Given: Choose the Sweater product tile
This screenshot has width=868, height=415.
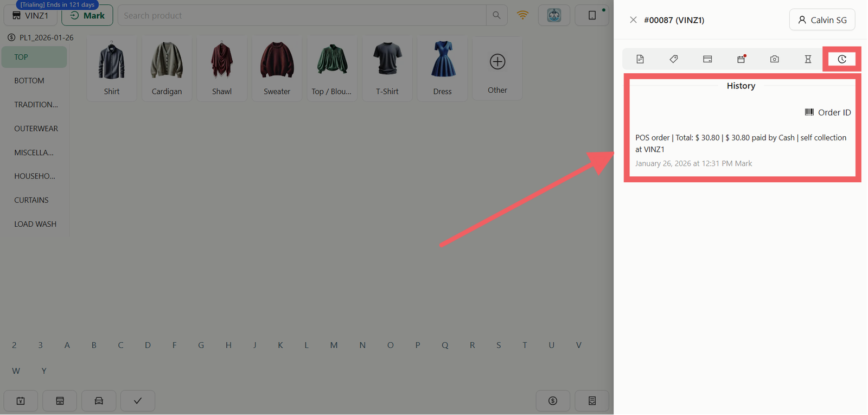Looking at the screenshot, I should point(277,68).
